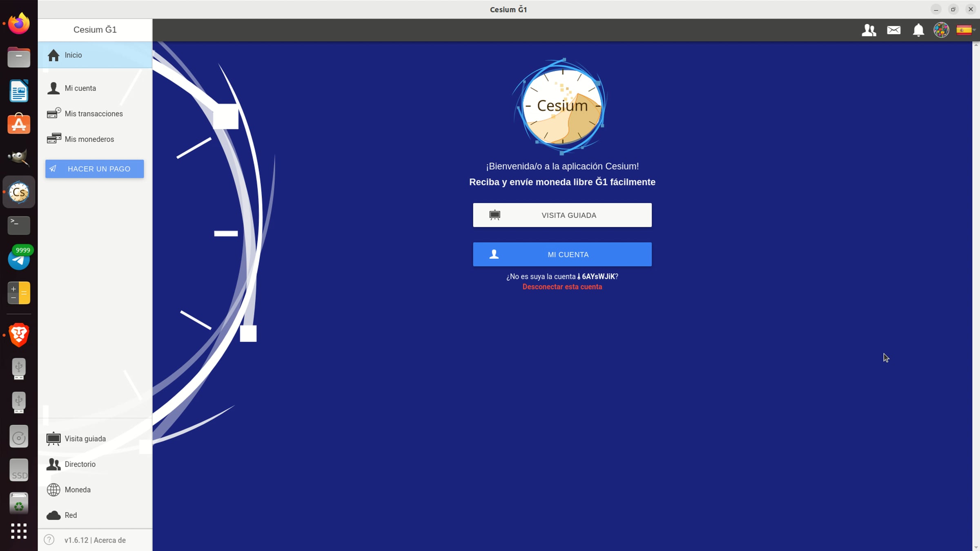Open Terminal from the dock

tap(19, 225)
